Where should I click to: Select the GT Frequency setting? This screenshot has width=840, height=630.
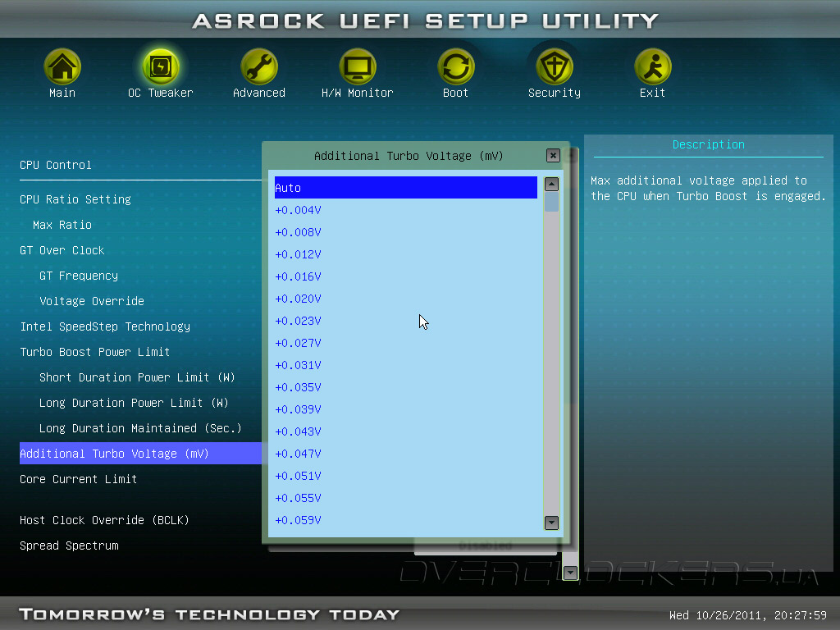(79, 276)
